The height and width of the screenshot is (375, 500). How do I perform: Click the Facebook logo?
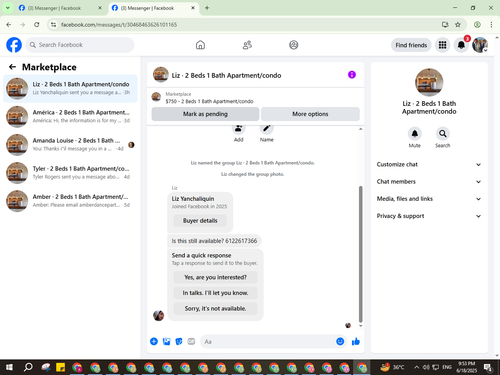(14, 45)
